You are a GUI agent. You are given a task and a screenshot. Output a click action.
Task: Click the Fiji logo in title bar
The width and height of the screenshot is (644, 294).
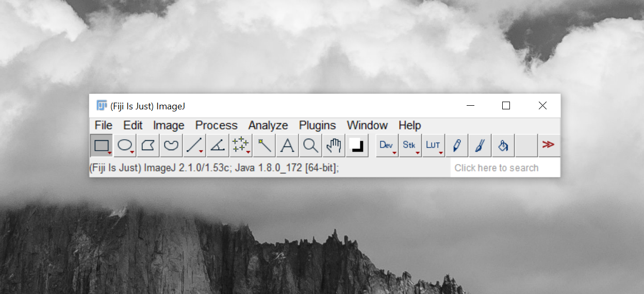102,106
